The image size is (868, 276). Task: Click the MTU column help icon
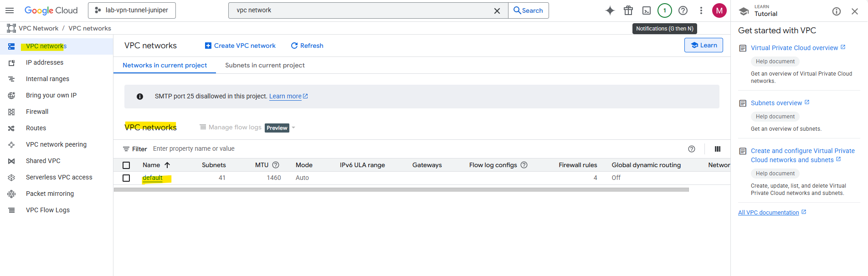[276, 165]
